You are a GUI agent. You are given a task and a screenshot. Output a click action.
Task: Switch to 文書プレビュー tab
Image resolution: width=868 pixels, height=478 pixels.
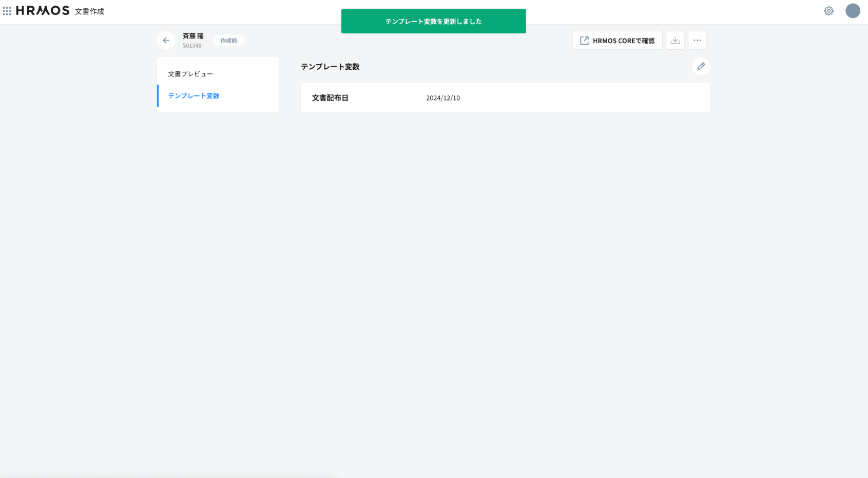(190, 74)
